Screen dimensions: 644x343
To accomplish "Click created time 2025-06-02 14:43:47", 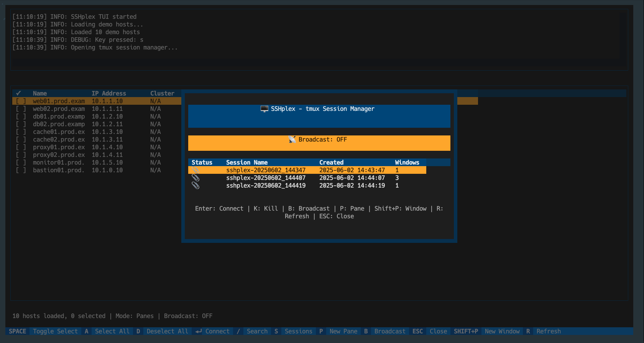I will (352, 170).
